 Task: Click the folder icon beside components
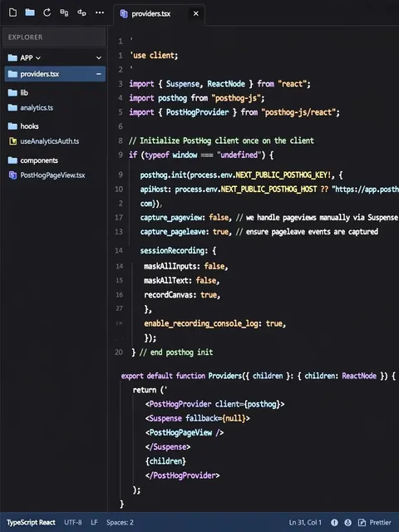(12, 160)
